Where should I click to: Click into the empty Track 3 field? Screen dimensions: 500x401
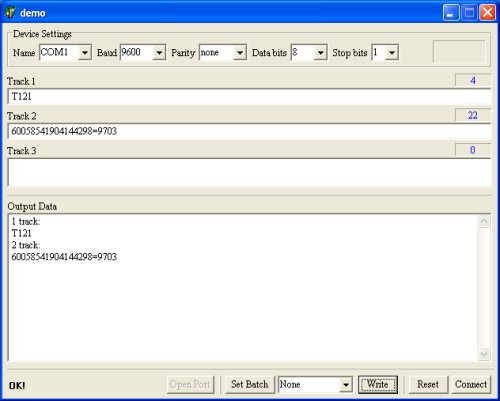[249, 172]
